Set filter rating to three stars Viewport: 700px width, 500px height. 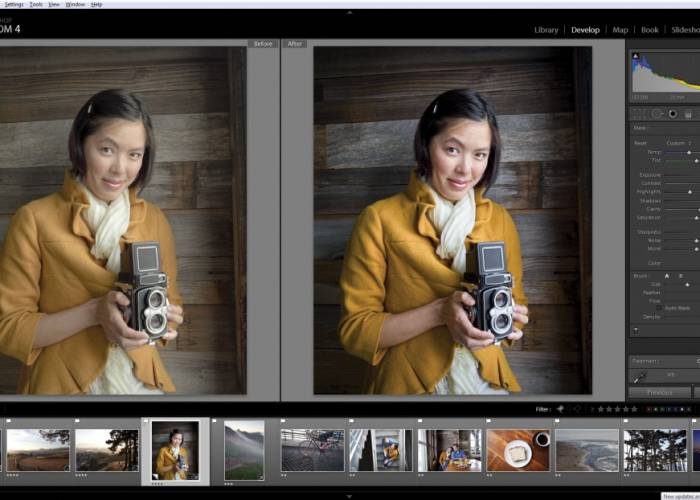617,409
